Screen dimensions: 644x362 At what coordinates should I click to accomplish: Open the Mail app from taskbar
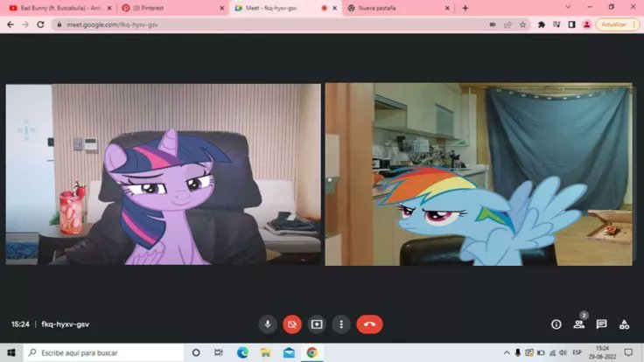(x=289, y=352)
